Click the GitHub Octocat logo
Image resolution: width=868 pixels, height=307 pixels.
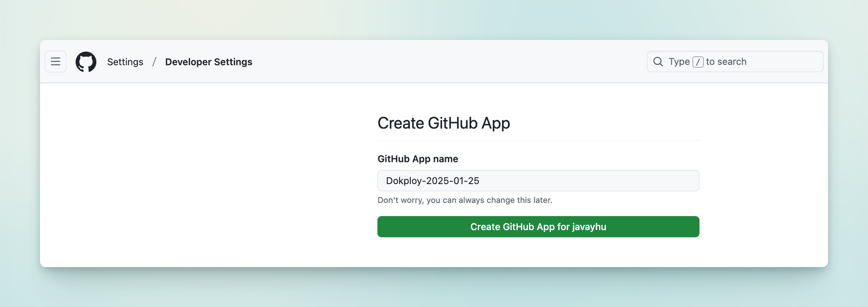tap(86, 62)
